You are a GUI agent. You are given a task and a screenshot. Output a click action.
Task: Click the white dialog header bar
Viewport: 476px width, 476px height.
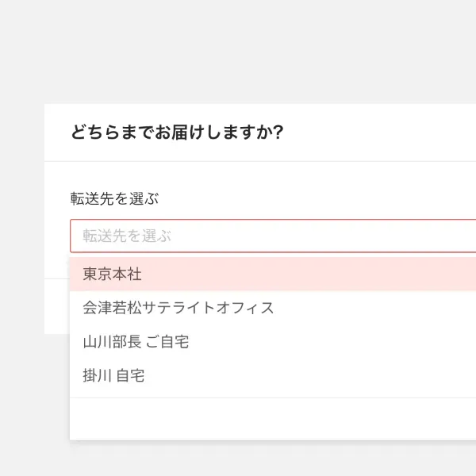tap(381, 132)
